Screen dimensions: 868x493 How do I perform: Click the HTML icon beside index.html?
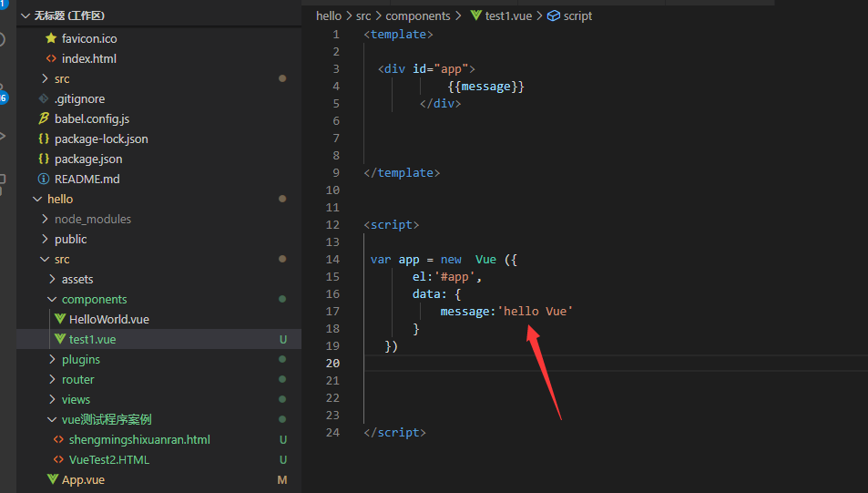click(x=51, y=58)
